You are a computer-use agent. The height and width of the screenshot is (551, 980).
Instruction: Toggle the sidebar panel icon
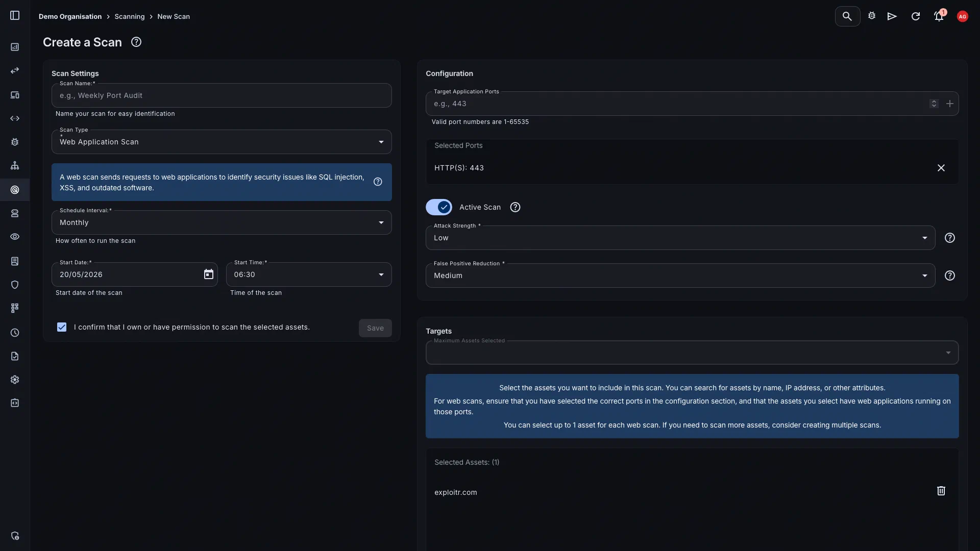[x=15, y=15]
